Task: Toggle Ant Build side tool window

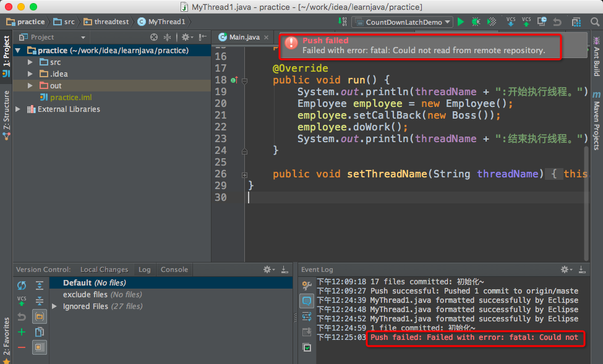Action: (596, 56)
